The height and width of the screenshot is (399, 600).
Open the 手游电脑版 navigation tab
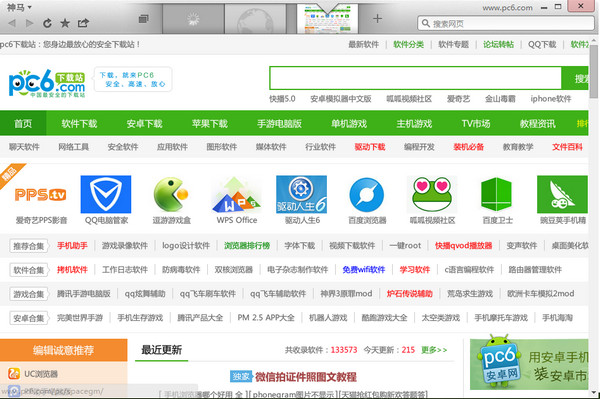click(x=279, y=124)
